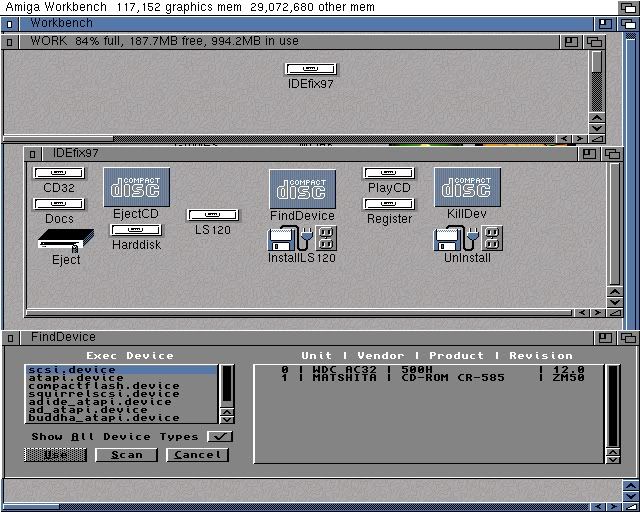
Task: Select unit 1 MATSHITA CD-ROM row
Action: point(429,378)
